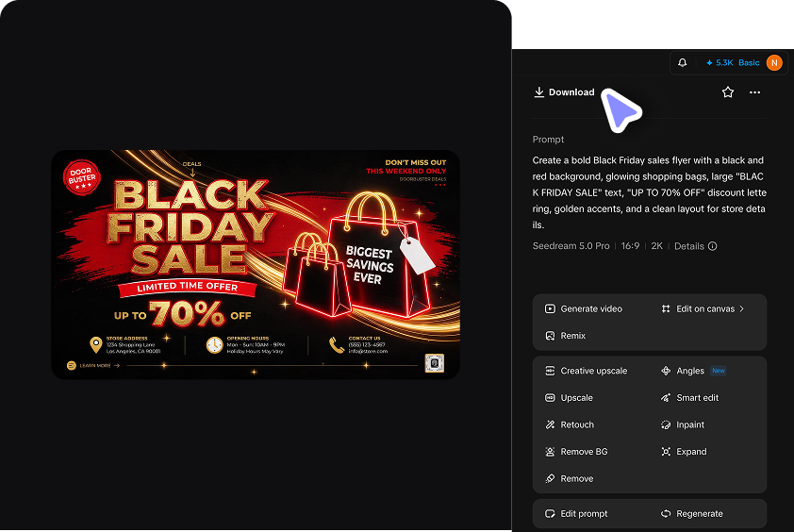The height and width of the screenshot is (532, 794).
Task: Open the 5.3K credits balance
Action: [x=720, y=63]
